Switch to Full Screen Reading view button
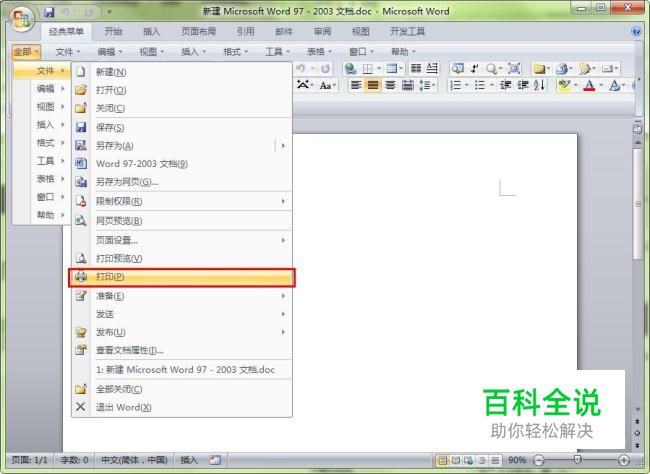This screenshot has height=474, width=650. click(456, 460)
